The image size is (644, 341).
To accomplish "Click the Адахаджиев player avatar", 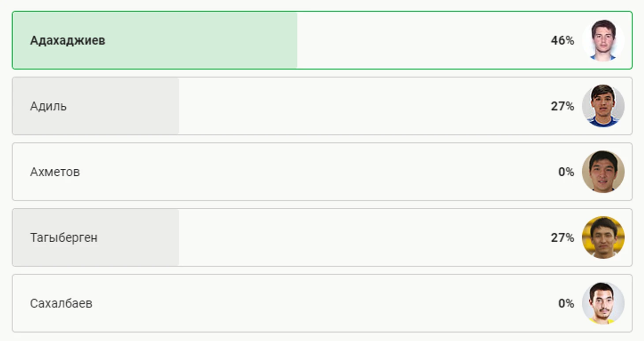I will pos(603,40).
